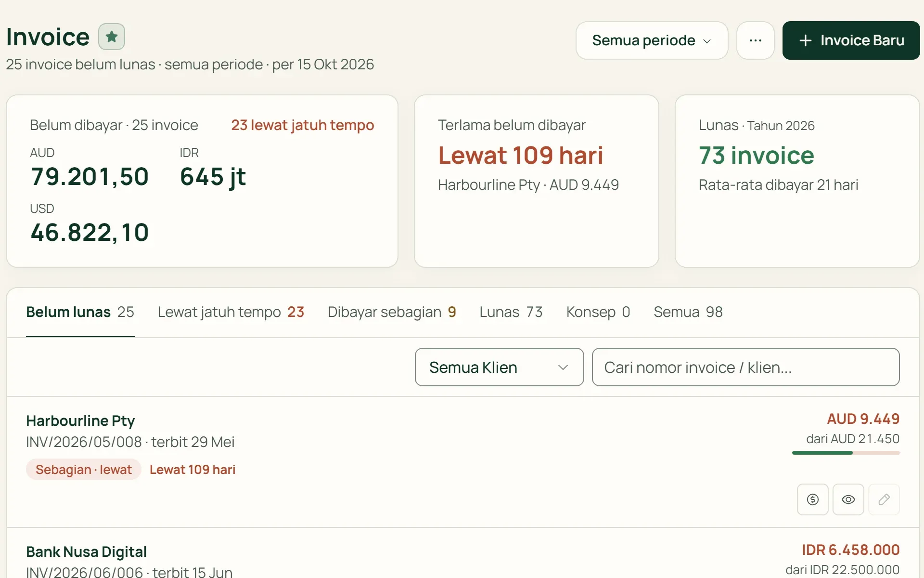Edit Harbourline Pty invoice with pencil icon
This screenshot has width=924, height=578.
click(x=884, y=499)
